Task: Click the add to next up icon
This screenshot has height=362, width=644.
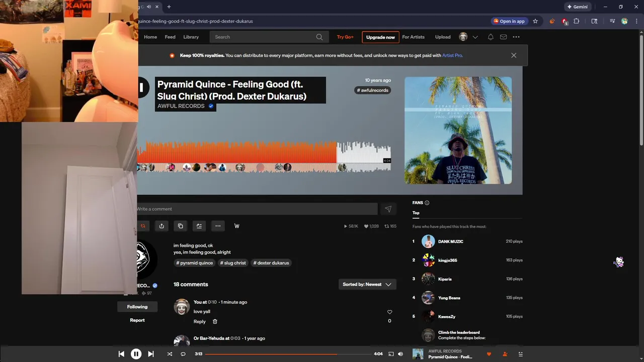Action: pyautogui.click(x=199, y=226)
